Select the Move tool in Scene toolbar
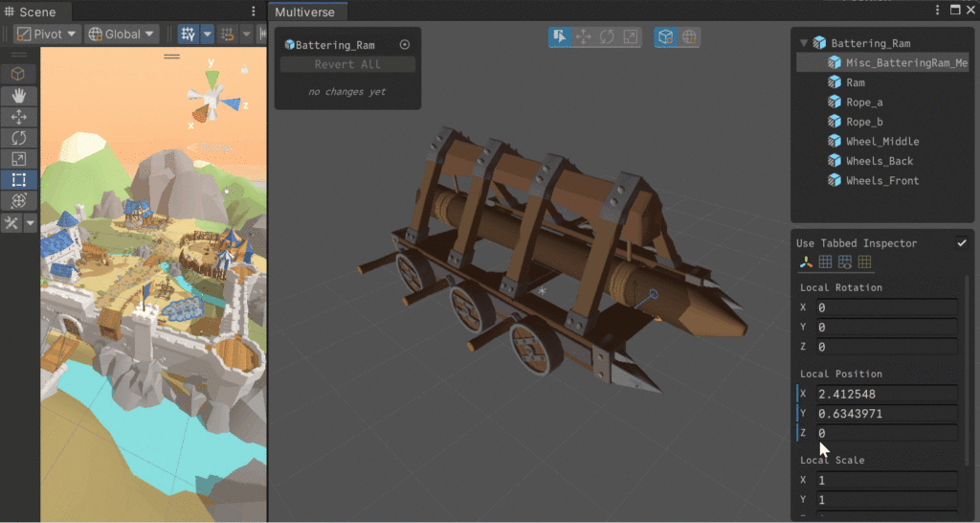 tap(19, 117)
